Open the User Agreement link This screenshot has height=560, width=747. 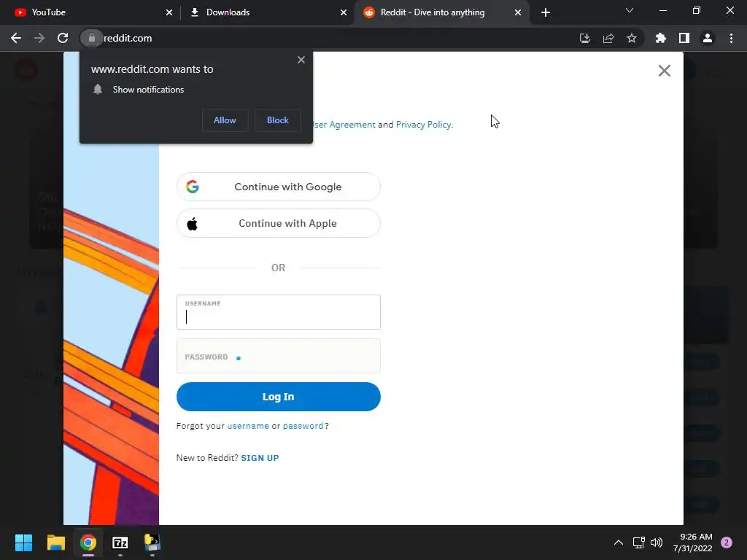[344, 125]
